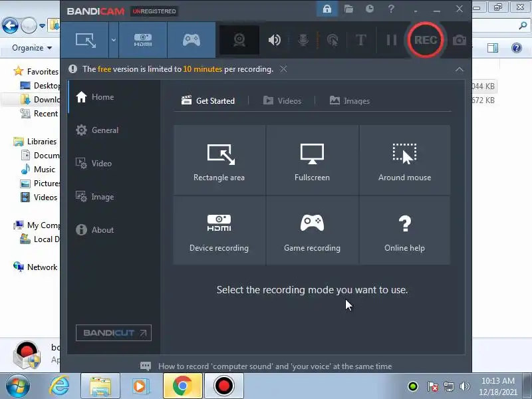Open the output folder icon in title bar
Viewport: 532px width, 399px height.
(x=348, y=9)
